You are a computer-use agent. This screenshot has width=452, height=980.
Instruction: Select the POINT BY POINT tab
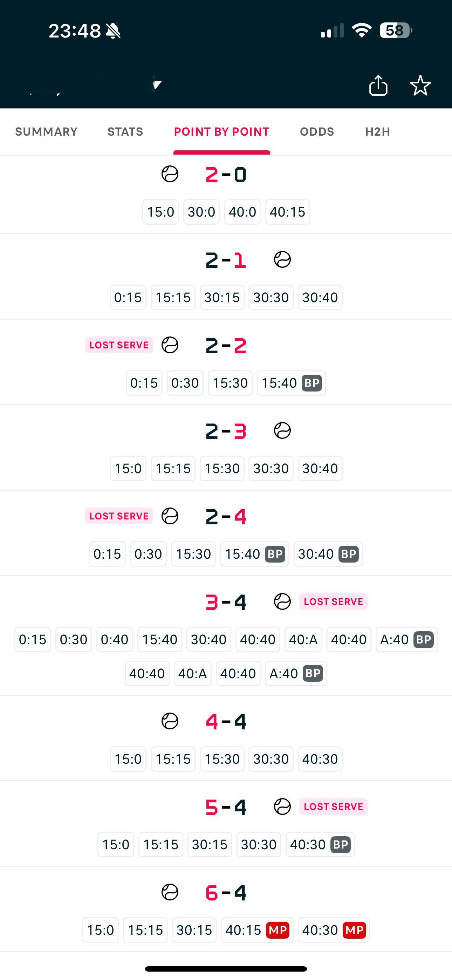point(222,132)
